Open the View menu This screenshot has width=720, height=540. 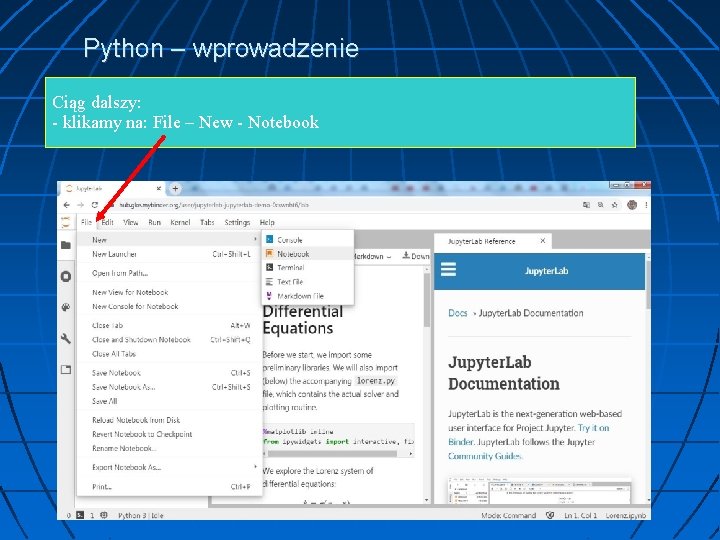coord(130,222)
